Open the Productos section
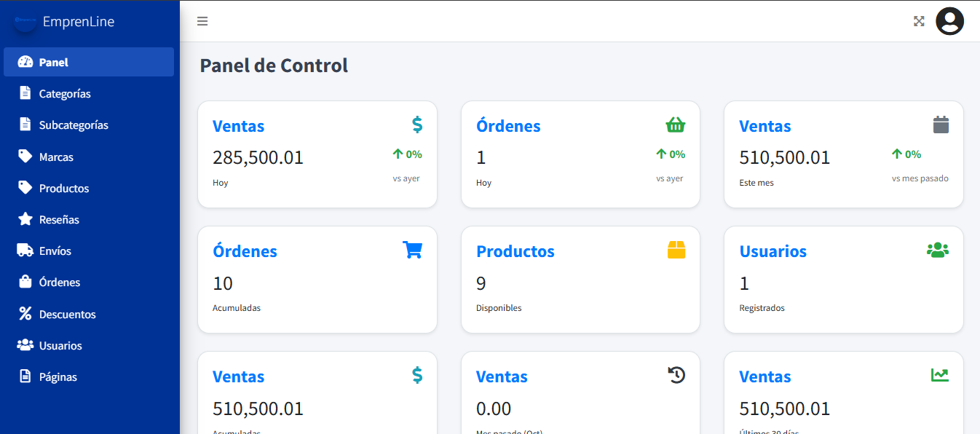This screenshot has height=434, width=980. (x=64, y=188)
